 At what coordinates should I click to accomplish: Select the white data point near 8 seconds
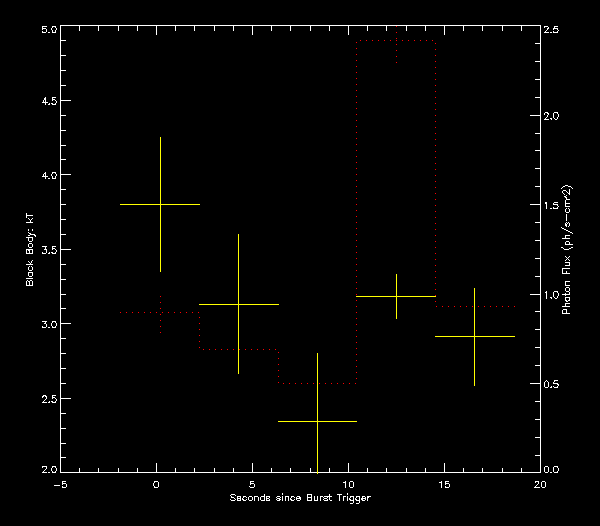[x=317, y=421]
